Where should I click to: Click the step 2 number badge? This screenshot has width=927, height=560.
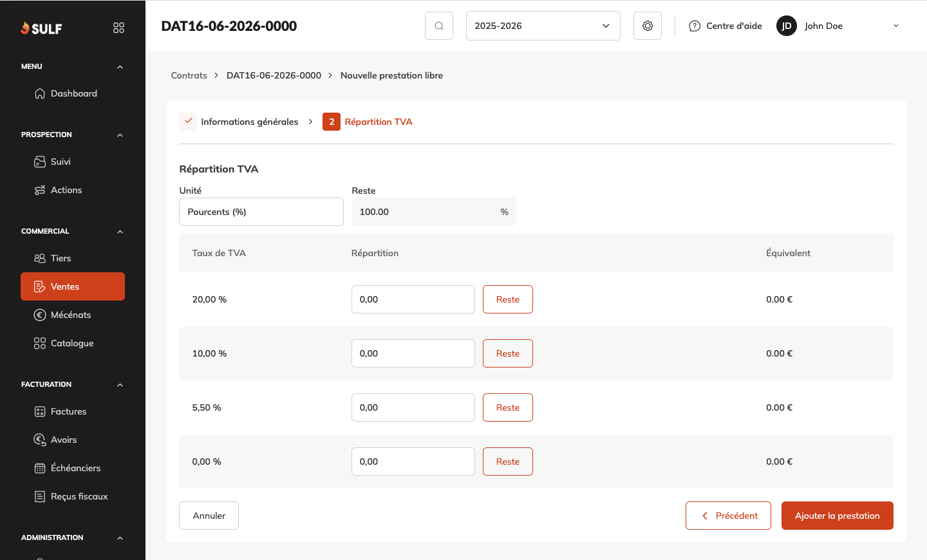coord(332,122)
